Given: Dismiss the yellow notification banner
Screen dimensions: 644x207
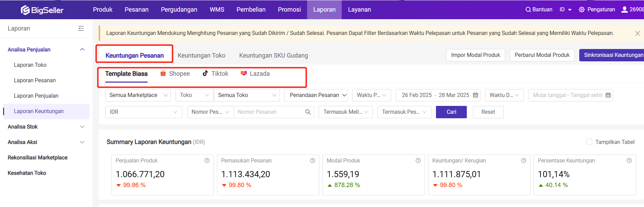Looking at the screenshot, I should pos(637,33).
